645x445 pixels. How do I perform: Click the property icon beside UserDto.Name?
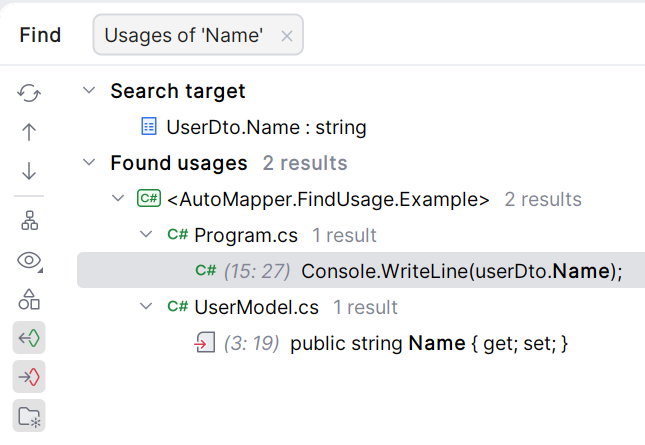click(x=149, y=126)
